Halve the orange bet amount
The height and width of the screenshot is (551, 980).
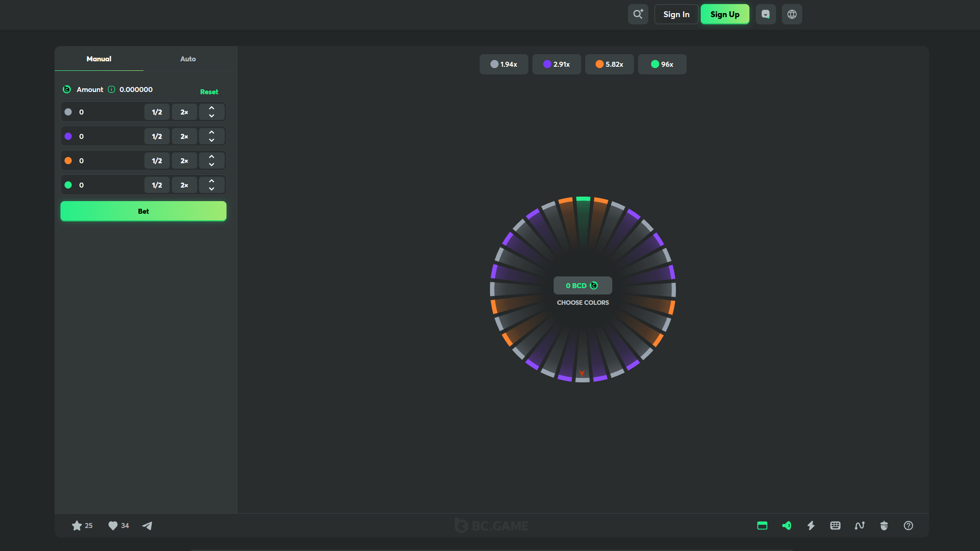[157, 161]
